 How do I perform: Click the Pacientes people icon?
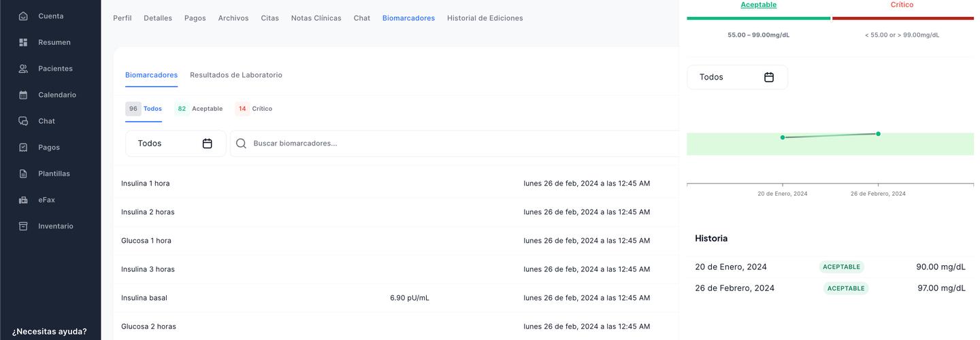click(x=23, y=69)
